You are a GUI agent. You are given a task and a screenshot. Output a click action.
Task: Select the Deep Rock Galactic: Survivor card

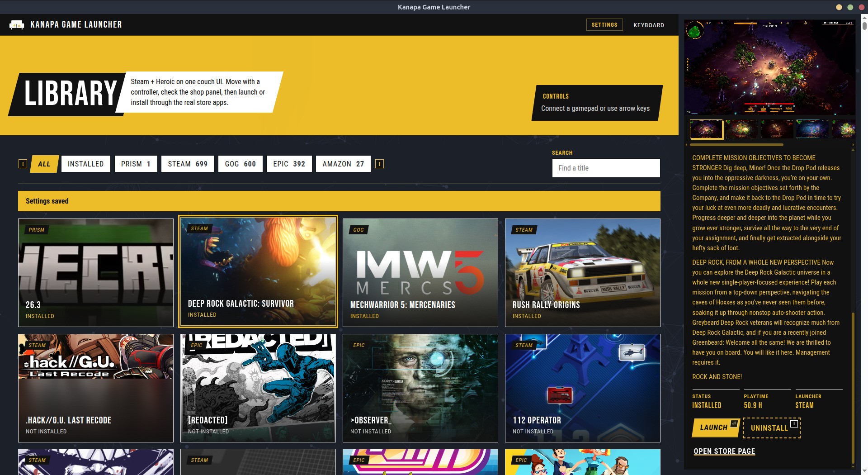pyautogui.click(x=258, y=271)
